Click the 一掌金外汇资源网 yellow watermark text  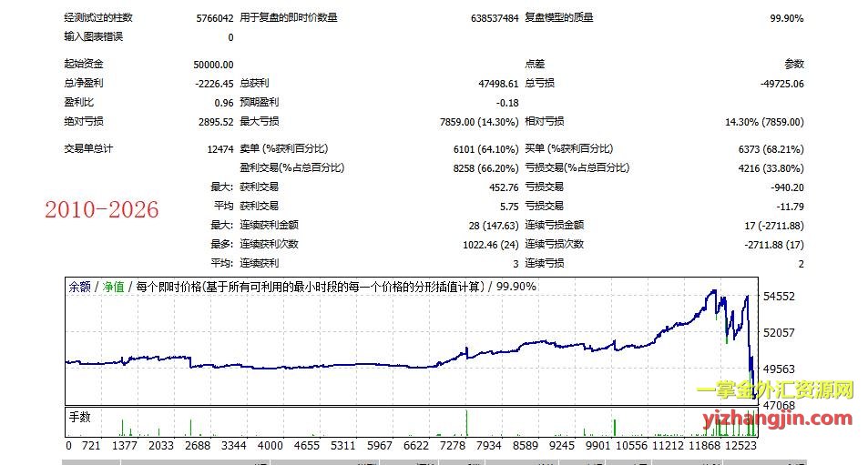click(775, 390)
